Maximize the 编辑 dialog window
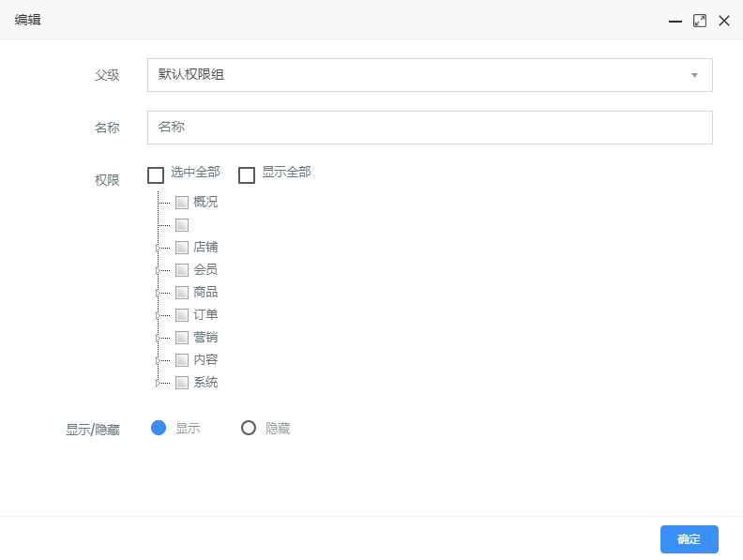The width and height of the screenshot is (743, 560). click(x=700, y=21)
